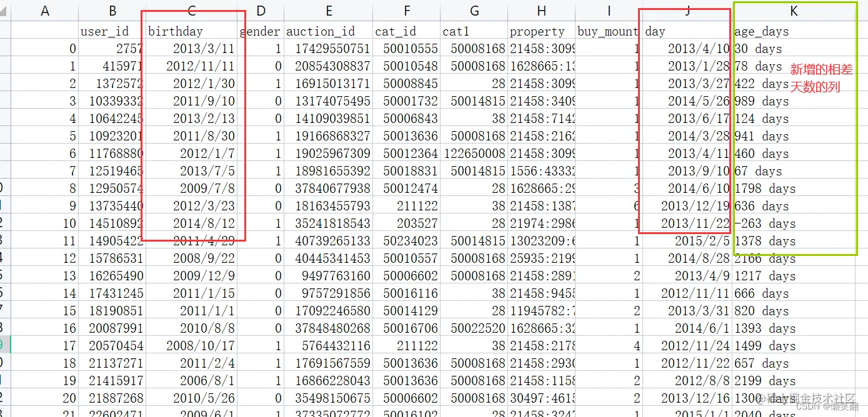Select age_days cell '2199 days'
Viewport: 868px width, 417px height.
click(794, 381)
